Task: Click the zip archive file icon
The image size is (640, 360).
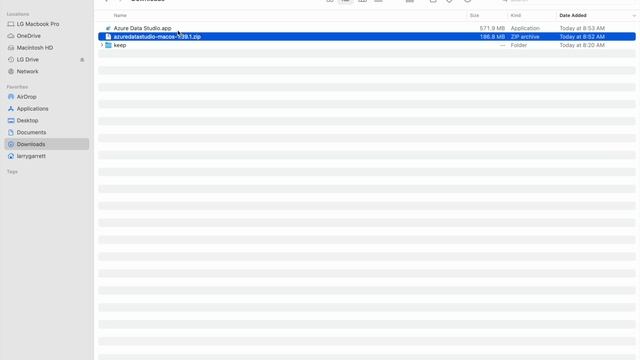Action: 108,37
